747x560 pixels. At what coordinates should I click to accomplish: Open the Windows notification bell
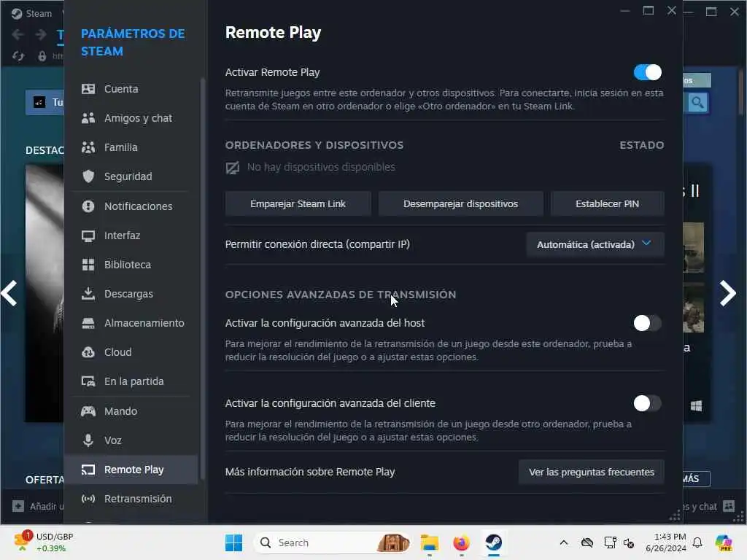pos(697,542)
